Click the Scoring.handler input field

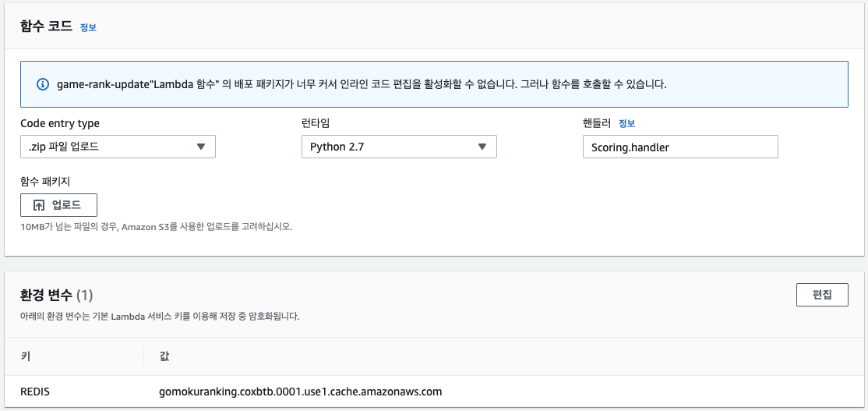pyautogui.click(x=680, y=147)
